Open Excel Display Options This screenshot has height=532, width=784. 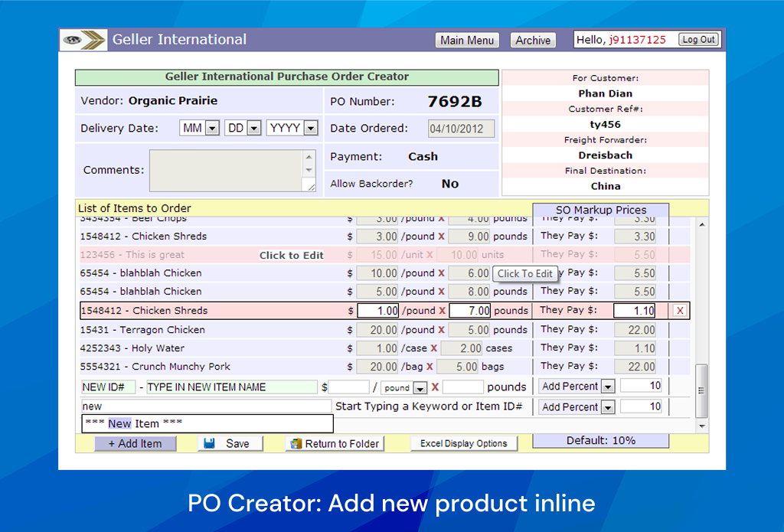point(464,442)
